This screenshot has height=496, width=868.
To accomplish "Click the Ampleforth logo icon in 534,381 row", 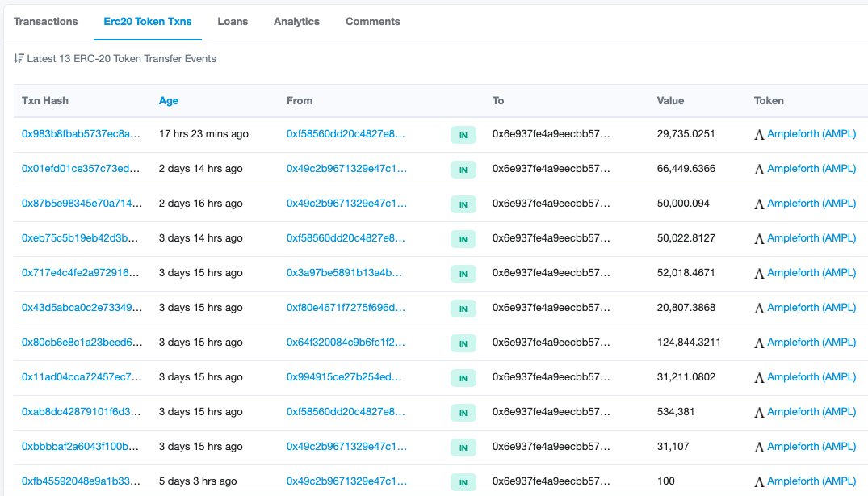I will pyautogui.click(x=759, y=413).
